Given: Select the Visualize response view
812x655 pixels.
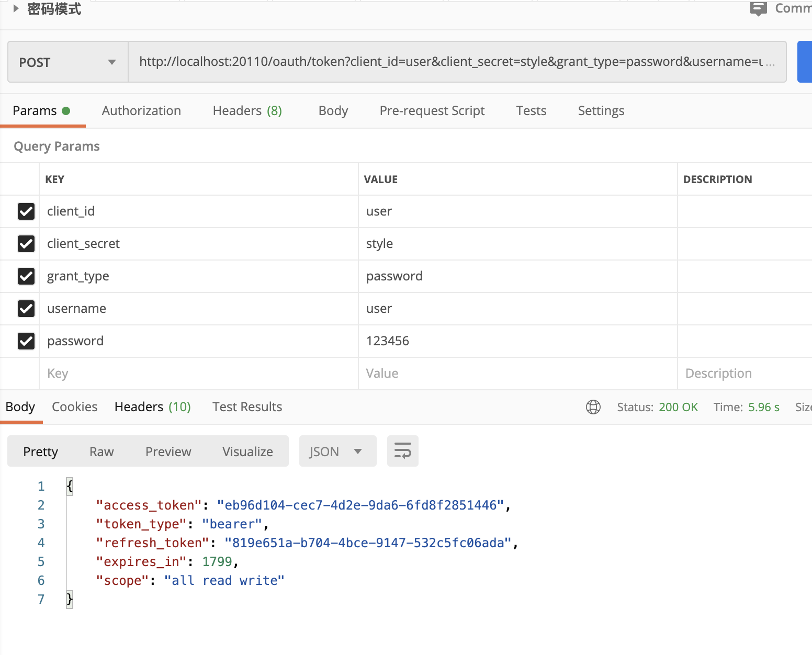Looking at the screenshot, I should coord(247,451).
